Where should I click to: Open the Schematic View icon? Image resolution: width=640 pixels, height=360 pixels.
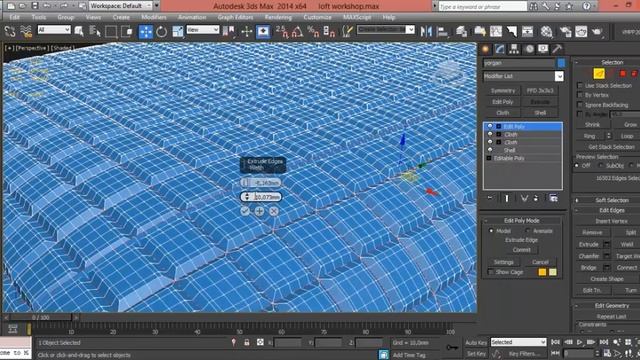coord(527,31)
